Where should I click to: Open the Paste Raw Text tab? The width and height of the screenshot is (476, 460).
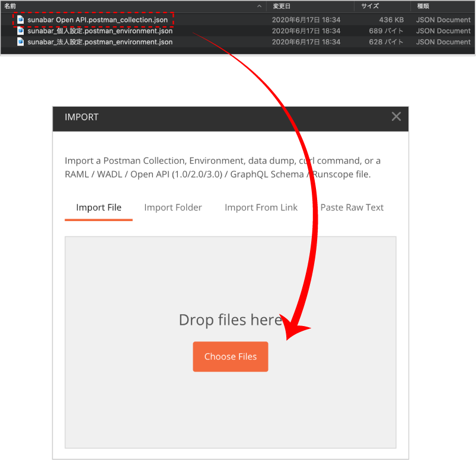point(352,207)
